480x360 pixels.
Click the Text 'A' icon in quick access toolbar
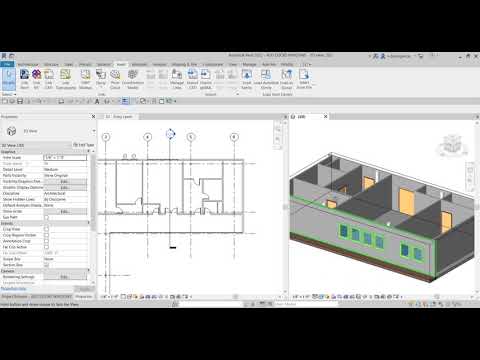click(x=97, y=101)
